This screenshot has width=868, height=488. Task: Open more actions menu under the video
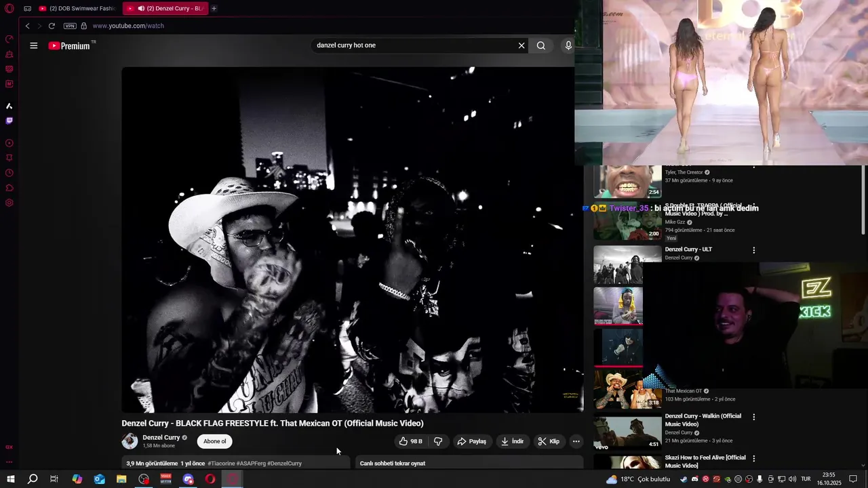coord(576,441)
